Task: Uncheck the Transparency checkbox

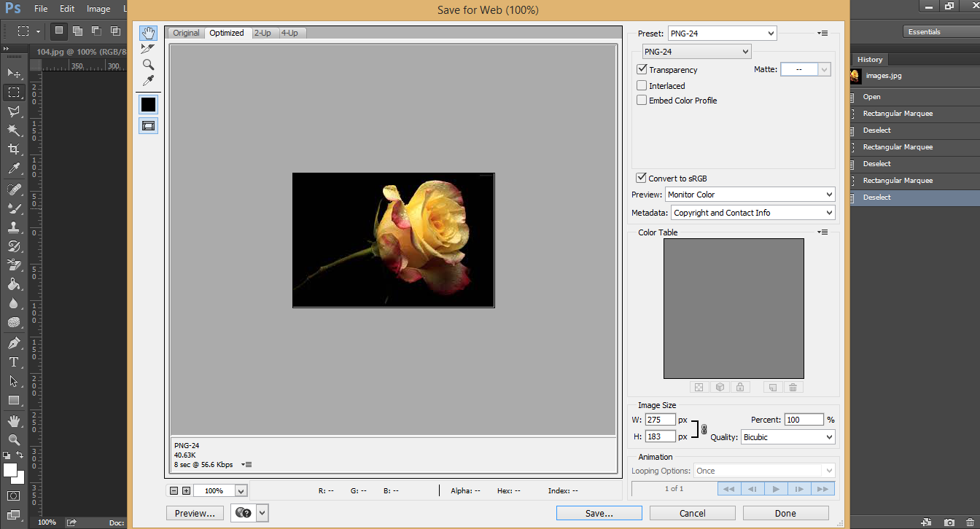Action: coord(642,70)
